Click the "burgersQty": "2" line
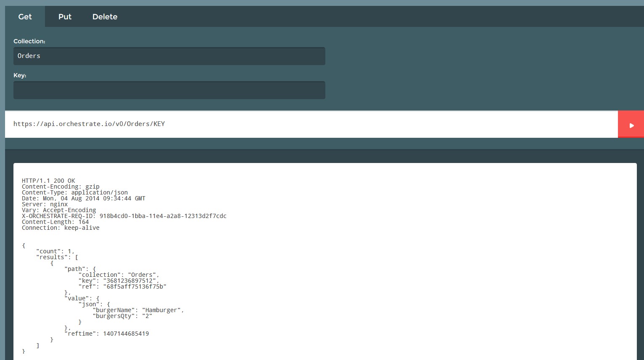644x360 pixels. [122, 316]
